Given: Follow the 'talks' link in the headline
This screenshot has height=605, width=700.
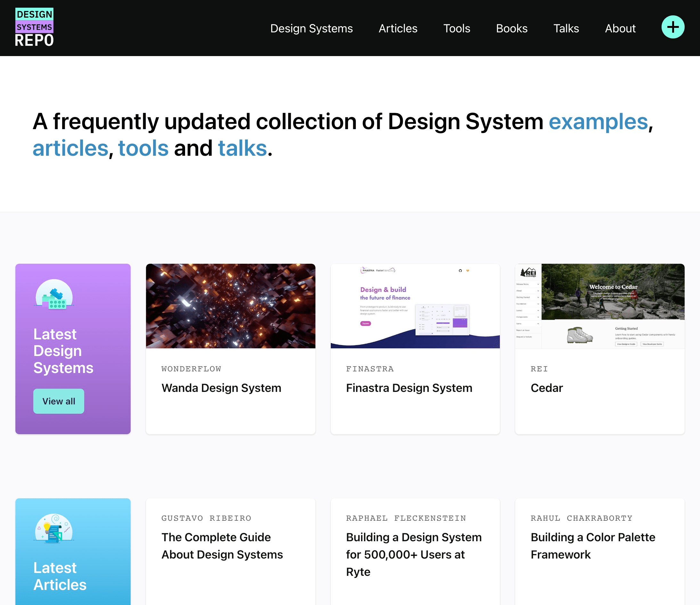Looking at the screenshot, I should tap(243, 148).
